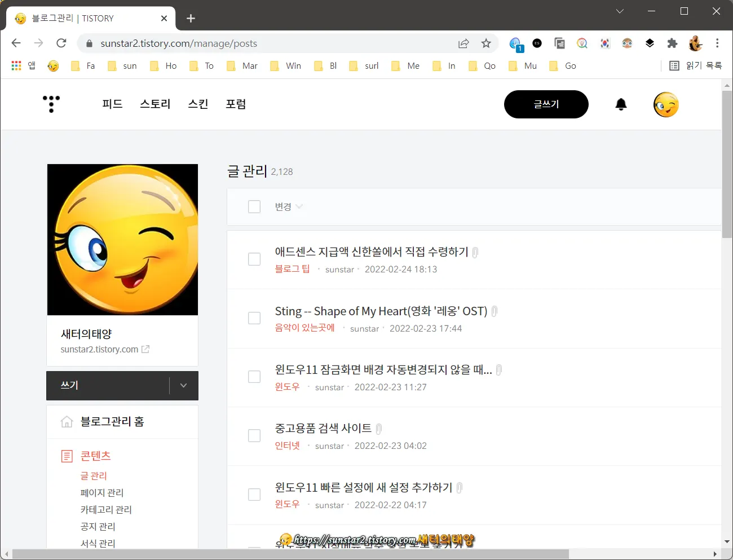Expand the 쓰기 panel chevron
The image size is (733, 560).
pos(183,386)
